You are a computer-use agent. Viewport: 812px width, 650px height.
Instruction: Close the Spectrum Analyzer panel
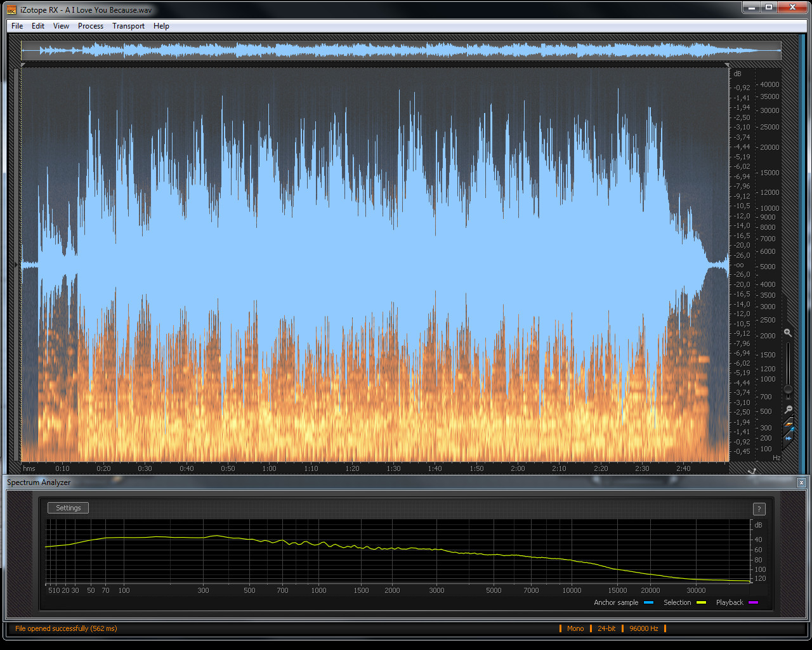pyautogui.click(x=801, y=483)
